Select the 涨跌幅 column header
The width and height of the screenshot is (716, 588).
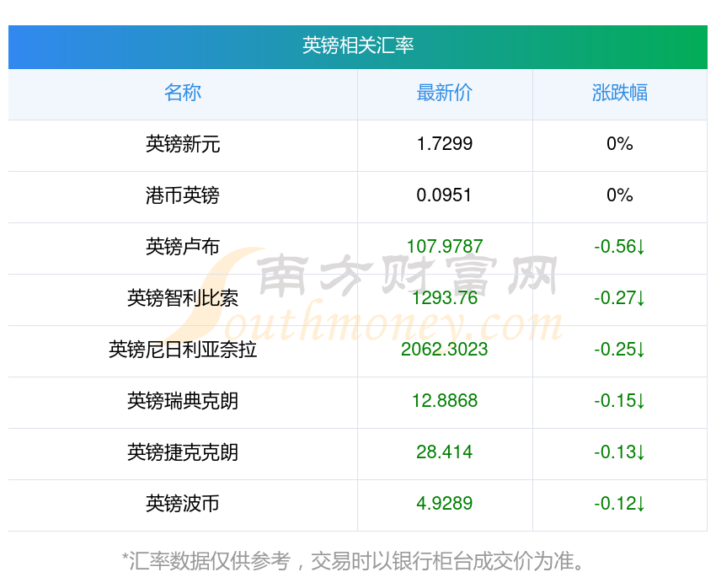coord(620,93)
